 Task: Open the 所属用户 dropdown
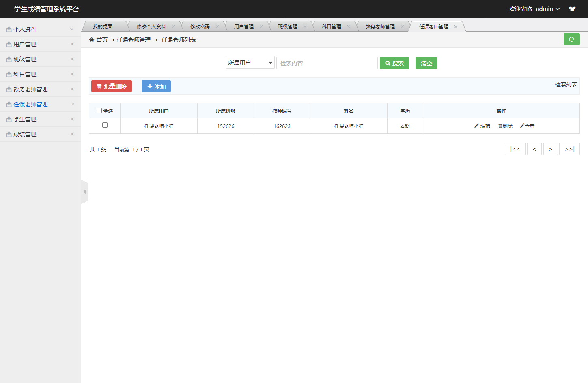click(x=250, y=62)
